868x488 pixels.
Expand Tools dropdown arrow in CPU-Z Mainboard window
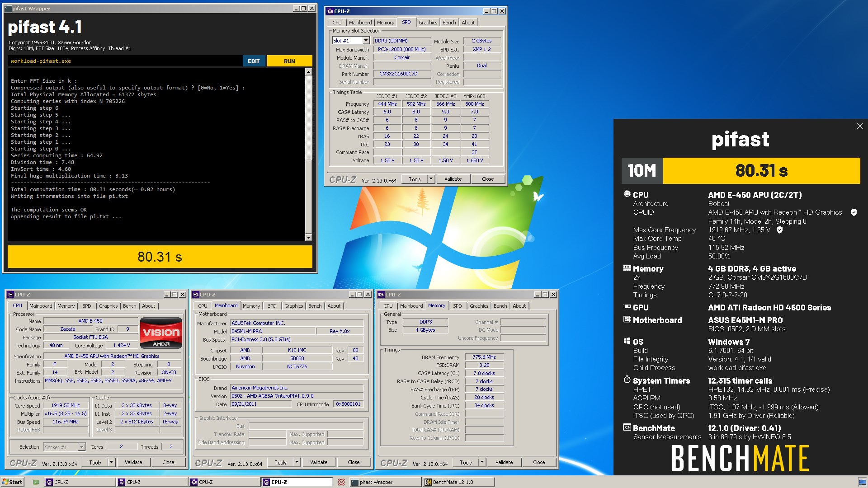click(x=297, y=462)
